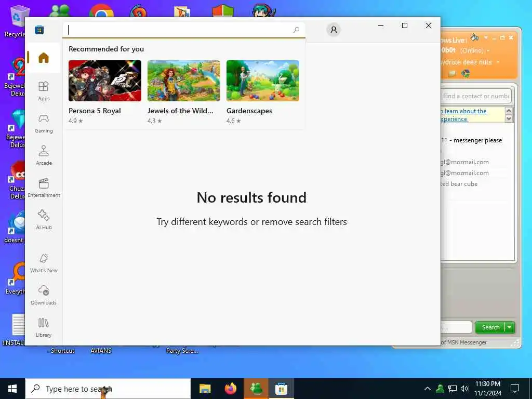The height and width of the screenshot is (399, 532).
Task: Open the Library page
Action: [44, 327]
